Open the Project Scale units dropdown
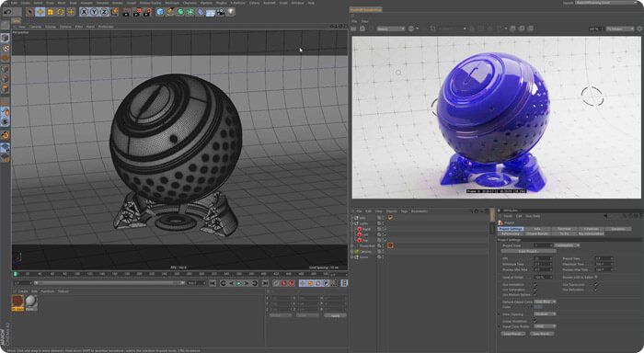This screenshot has height=353, width=644. point(567,245)
